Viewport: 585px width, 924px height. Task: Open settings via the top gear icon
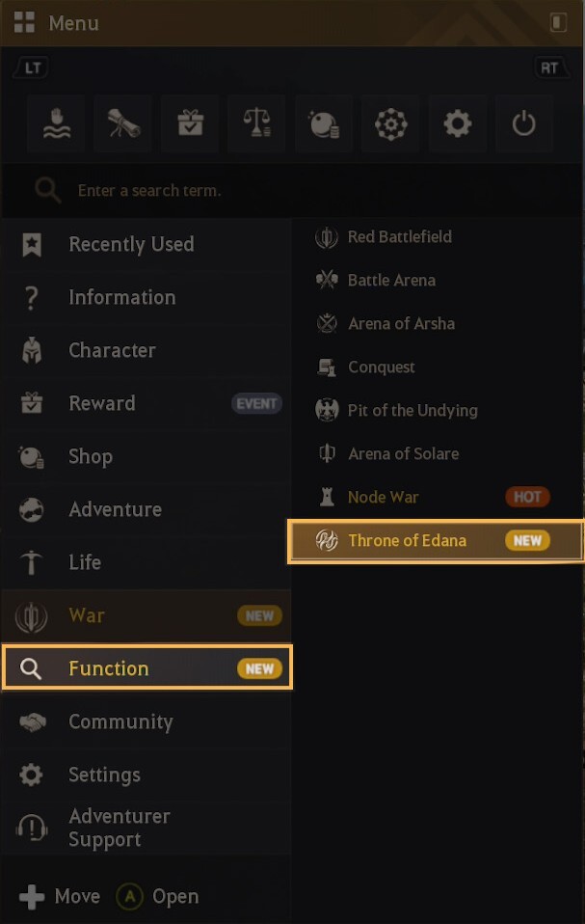click(x=457, y=122)
